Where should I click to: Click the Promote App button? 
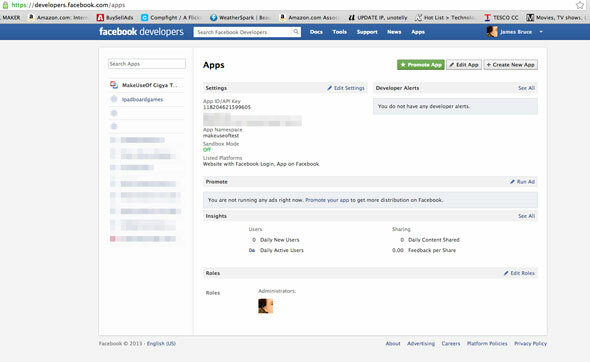(421, 65)
